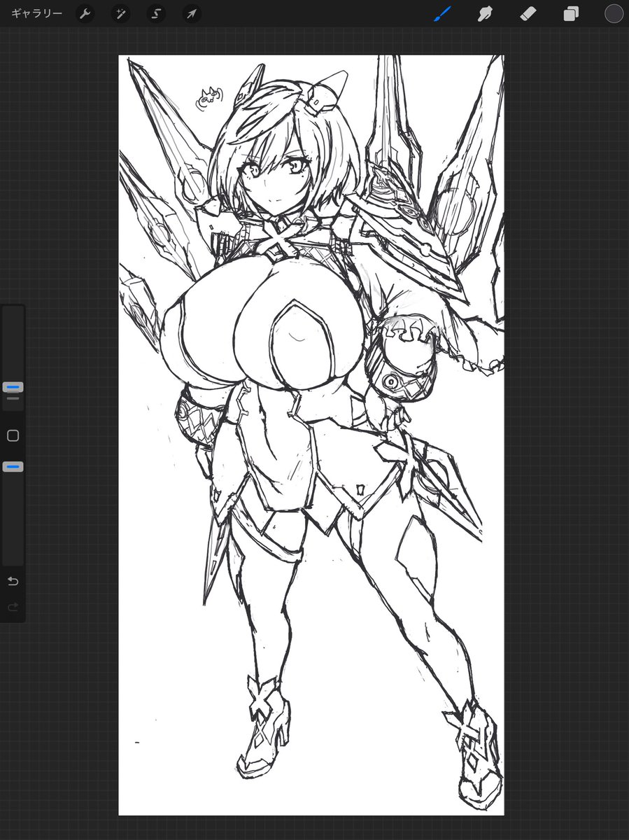
Task: Open the Layers panel
Action: tap(571, 13)
